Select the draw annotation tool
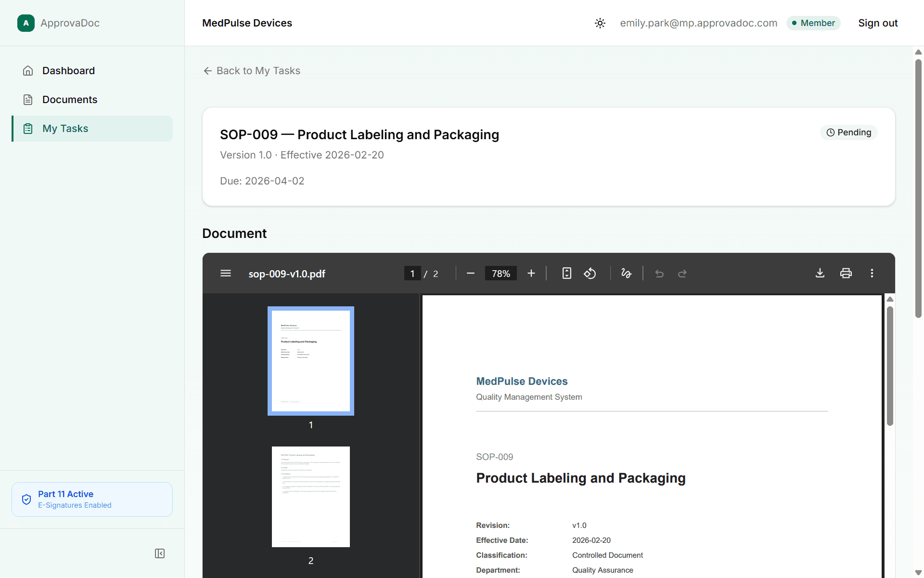The height and width of the screenshot is (578, 924). pos(626,274)
